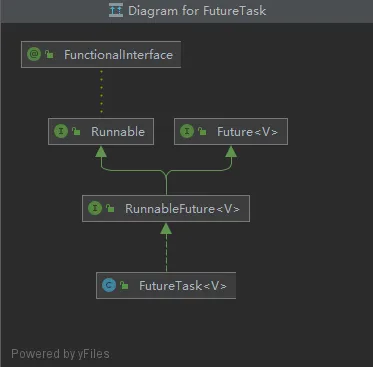Click the lock icon on RunnableFuture<V> node
The image size is (373, 367).
[110, 208]
